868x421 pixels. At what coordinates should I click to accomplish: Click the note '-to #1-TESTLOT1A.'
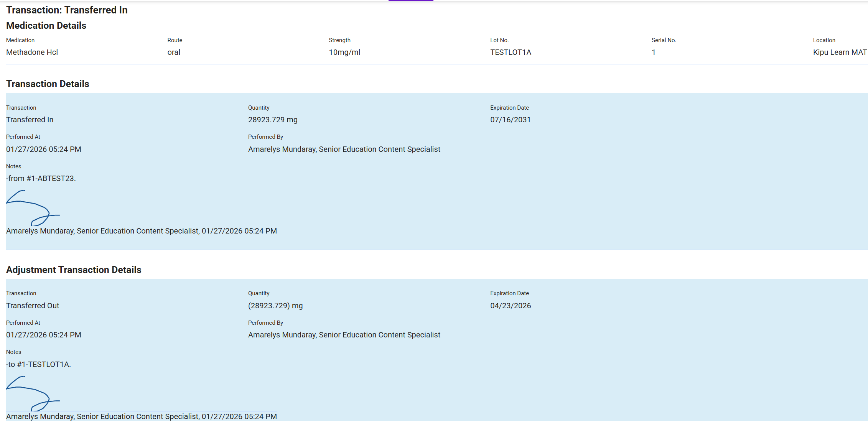38,364
